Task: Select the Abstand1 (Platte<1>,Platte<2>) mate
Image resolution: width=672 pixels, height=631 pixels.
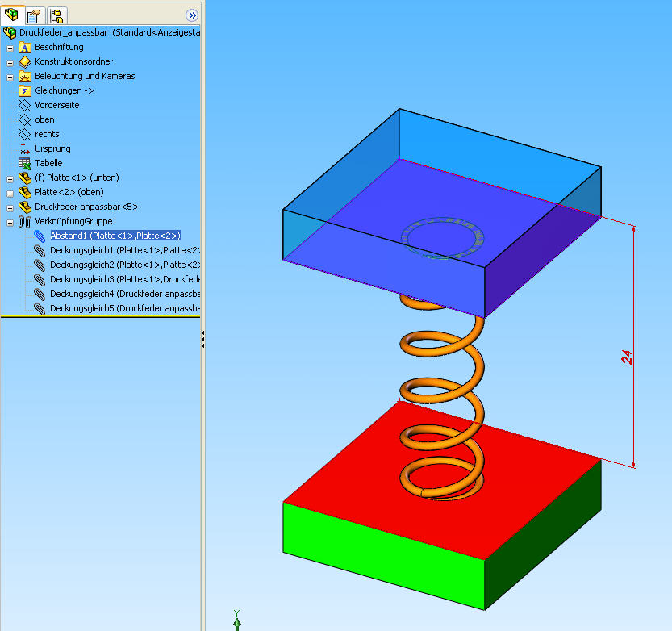Action: tap(115, 236)
